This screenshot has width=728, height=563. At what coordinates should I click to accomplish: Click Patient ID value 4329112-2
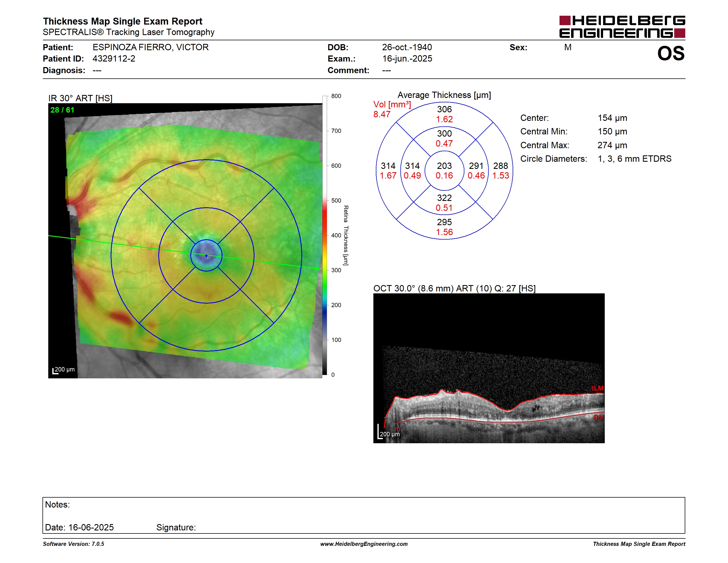114,58
